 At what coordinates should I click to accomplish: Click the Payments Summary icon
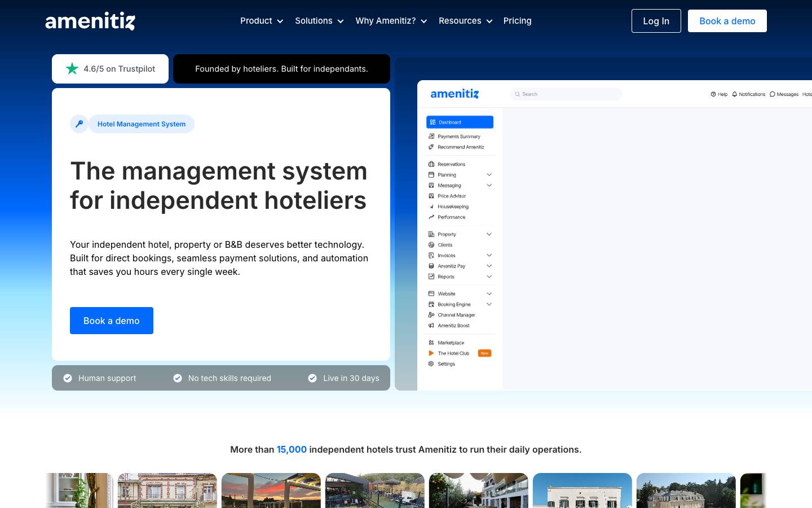click(431, 136)
